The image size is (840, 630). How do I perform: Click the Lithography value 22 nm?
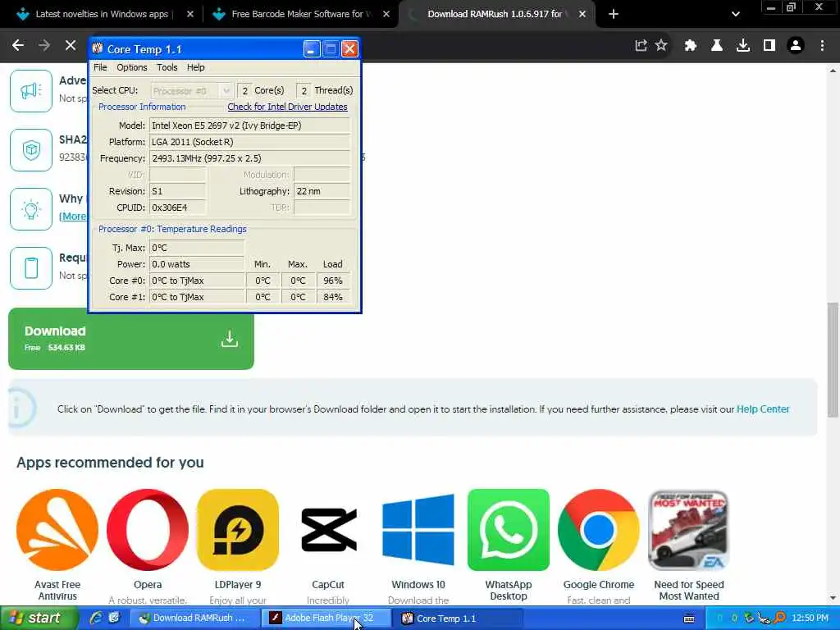pyautogui.click(x=322, y=191)
